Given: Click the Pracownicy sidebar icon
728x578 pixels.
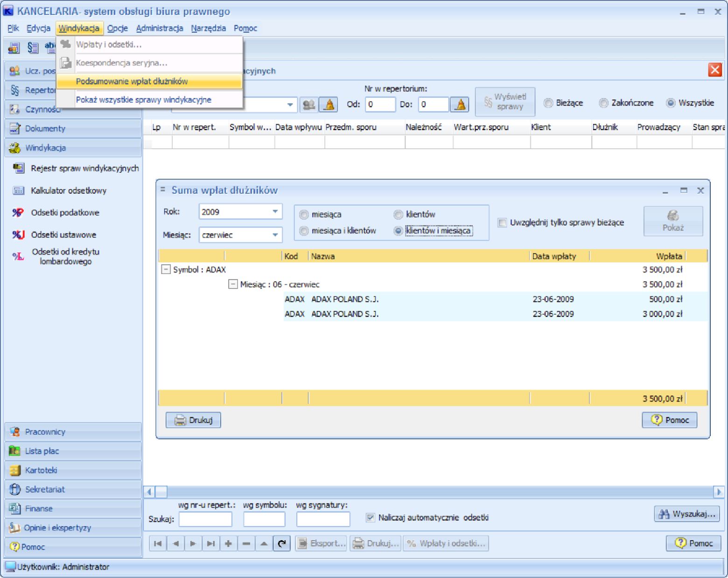Looking at the screenshot, I should 15,432.
